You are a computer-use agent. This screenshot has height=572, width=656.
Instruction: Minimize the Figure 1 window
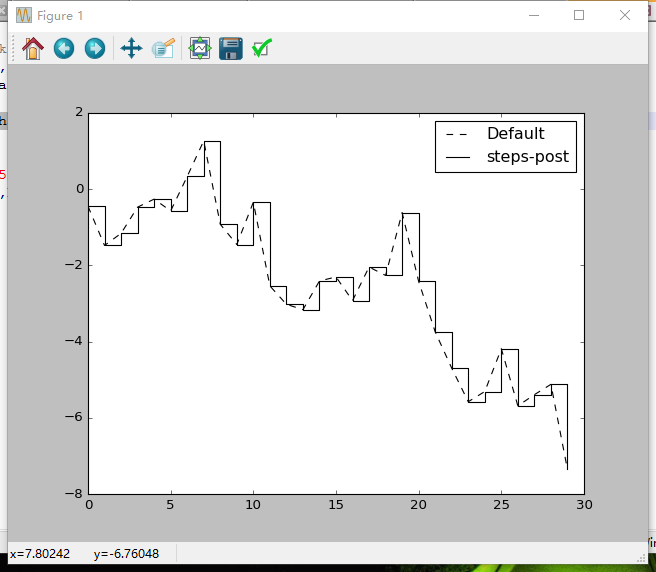click(x=534, y=15)
